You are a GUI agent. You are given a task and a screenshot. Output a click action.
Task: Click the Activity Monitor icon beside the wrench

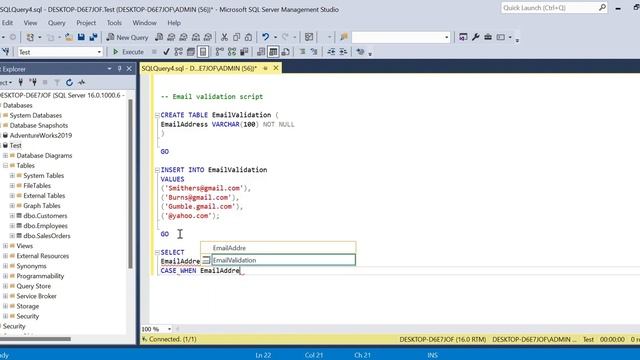tap(463, 37)
